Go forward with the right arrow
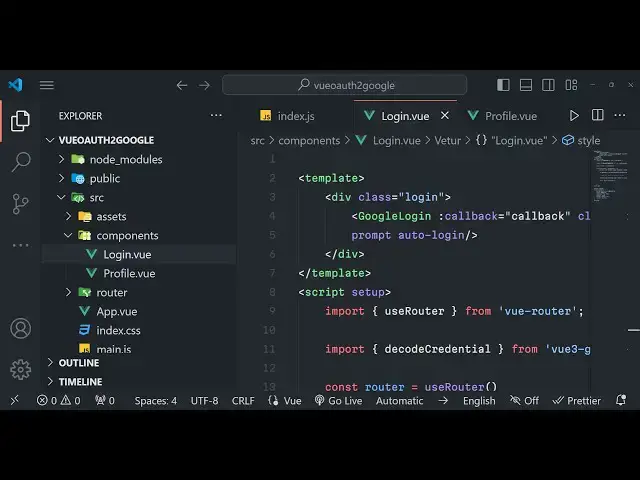640x480 pixels. (x=204, y=85)
